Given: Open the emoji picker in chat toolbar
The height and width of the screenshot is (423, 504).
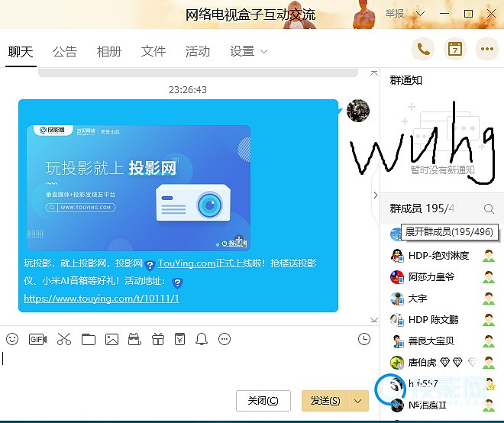Looking at the screenshot, I should 12,339.
